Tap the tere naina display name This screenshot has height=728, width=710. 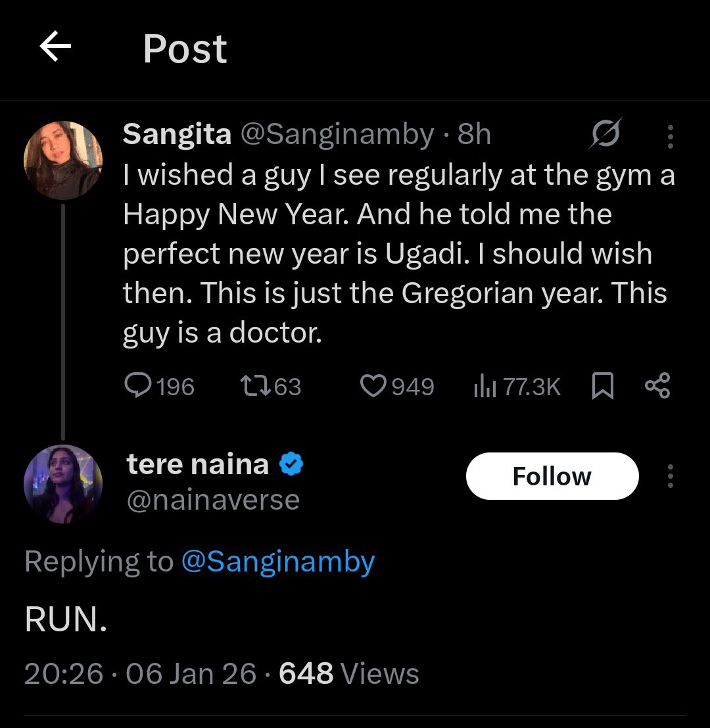click(198, 464)
